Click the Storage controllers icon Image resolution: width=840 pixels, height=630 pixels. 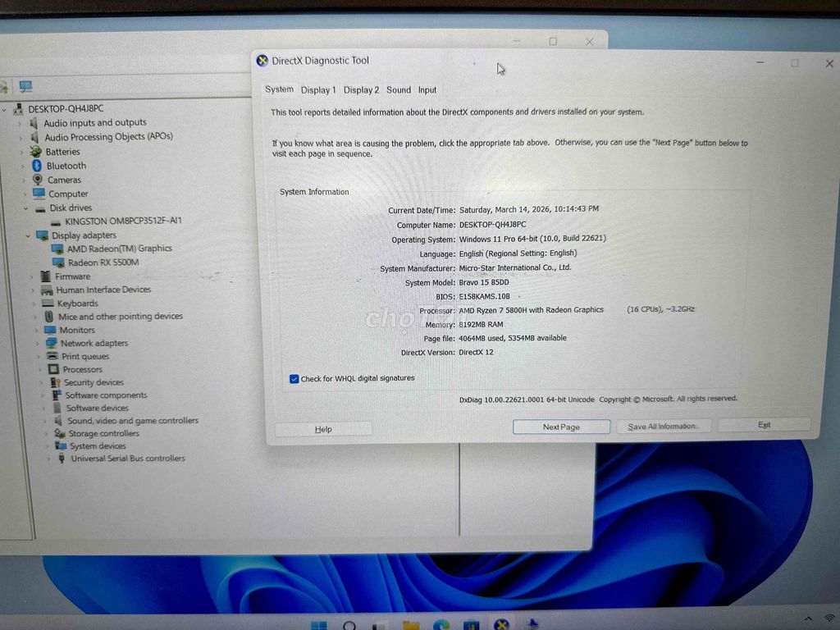pyautogui.click(x=60, y=433)
